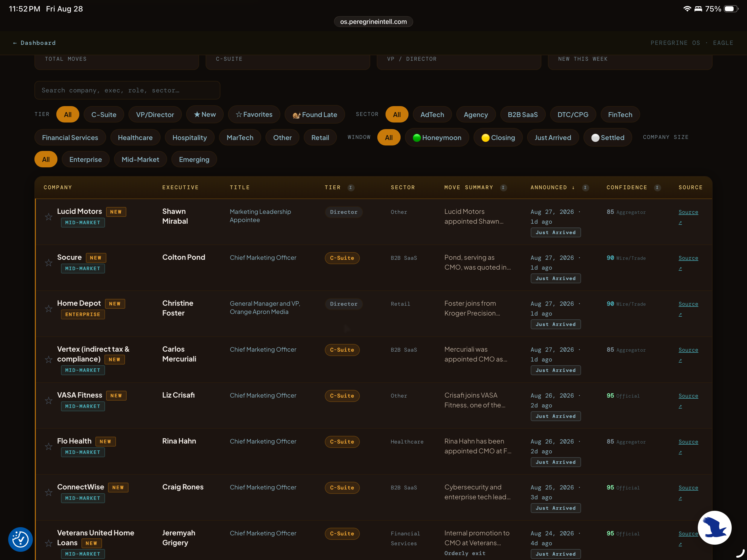Star the Lucid Motors row as favorite
Image resolution: width=747 pixels, height=560 pixels.
tap(49, 217)
